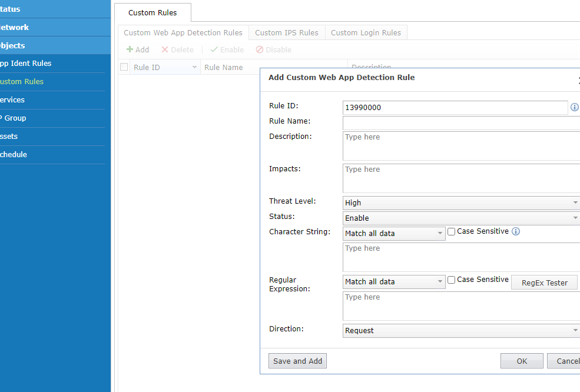Viewport: 580px width, 392px height.
Task: Open Character String match scope dropdown
Action: tap(394, 233)
